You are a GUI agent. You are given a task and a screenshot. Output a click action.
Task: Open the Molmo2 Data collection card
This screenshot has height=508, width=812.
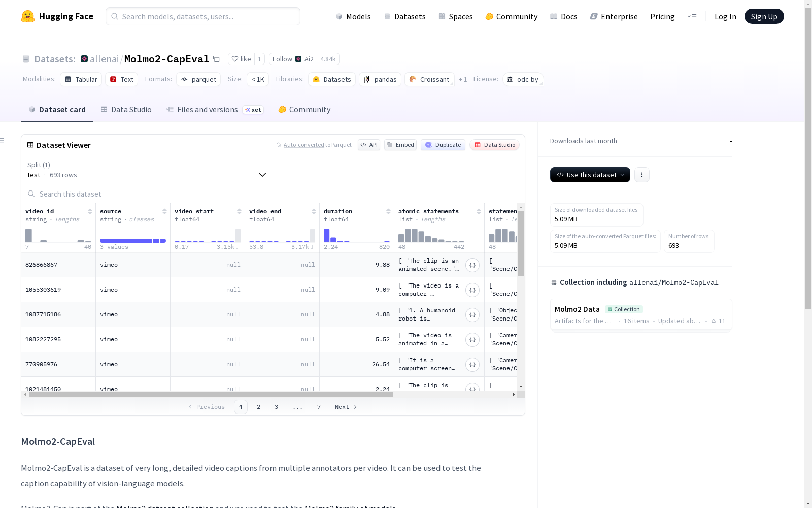(641, 314)
